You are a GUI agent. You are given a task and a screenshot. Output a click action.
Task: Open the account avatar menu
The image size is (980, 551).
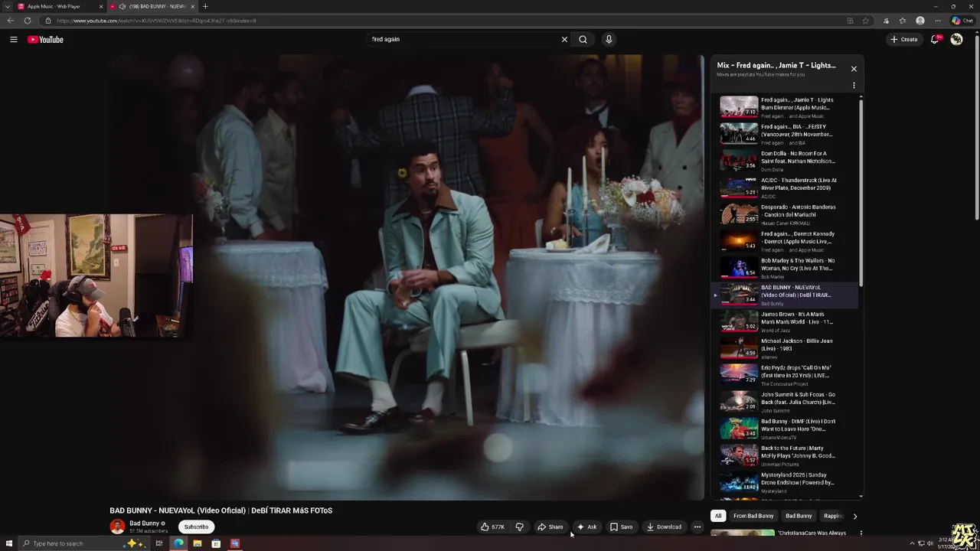[x=956, y=39]
